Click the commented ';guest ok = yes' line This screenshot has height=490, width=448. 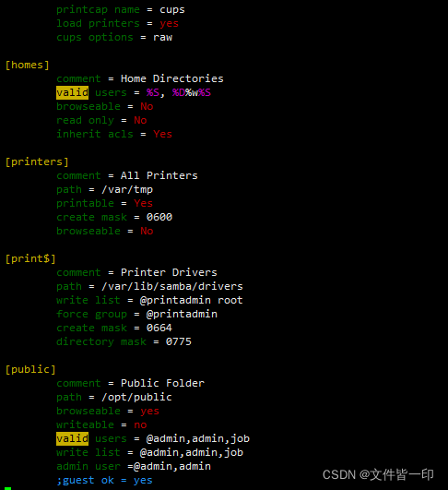(104, 481)
